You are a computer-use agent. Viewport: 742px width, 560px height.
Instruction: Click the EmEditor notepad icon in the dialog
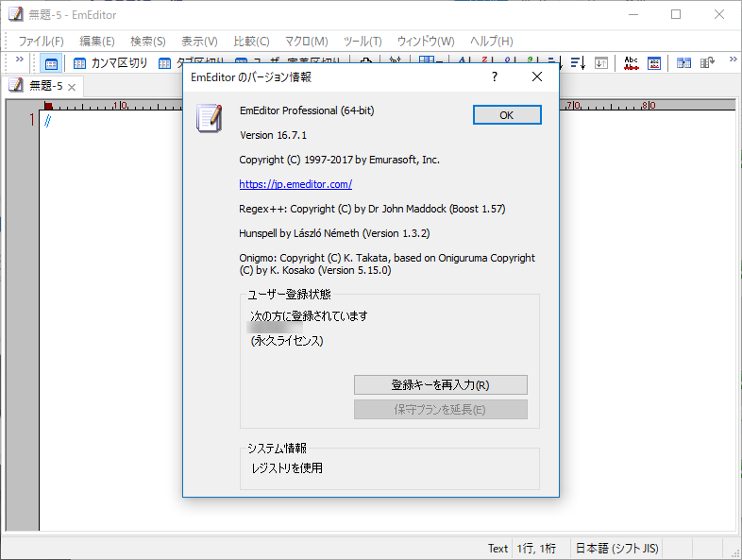point(210,118)
